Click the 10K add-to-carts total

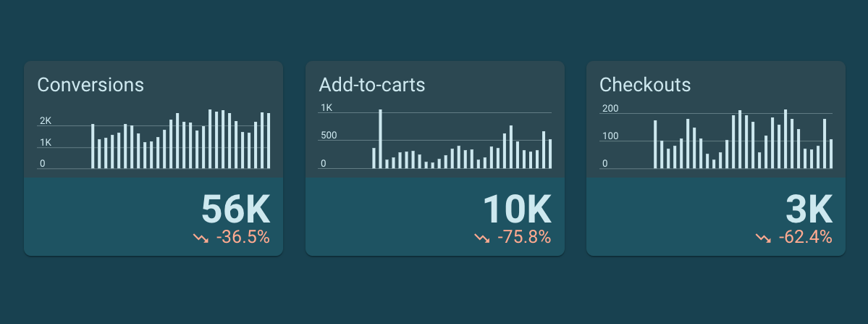tap(517, 209)
